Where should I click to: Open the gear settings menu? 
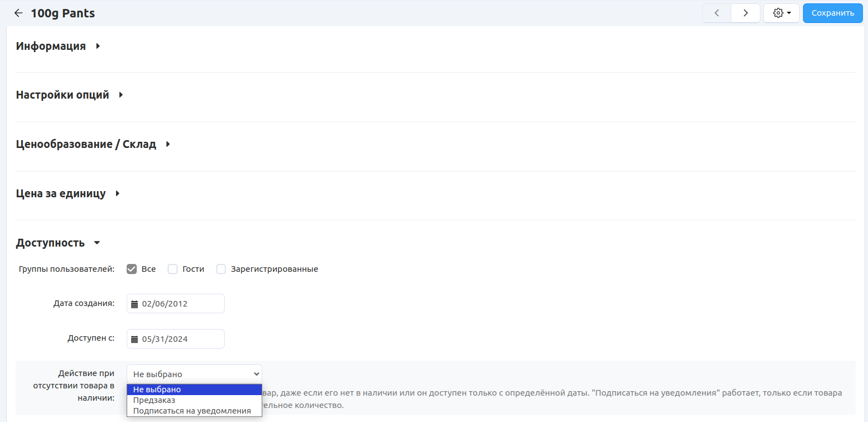point(781,13)
